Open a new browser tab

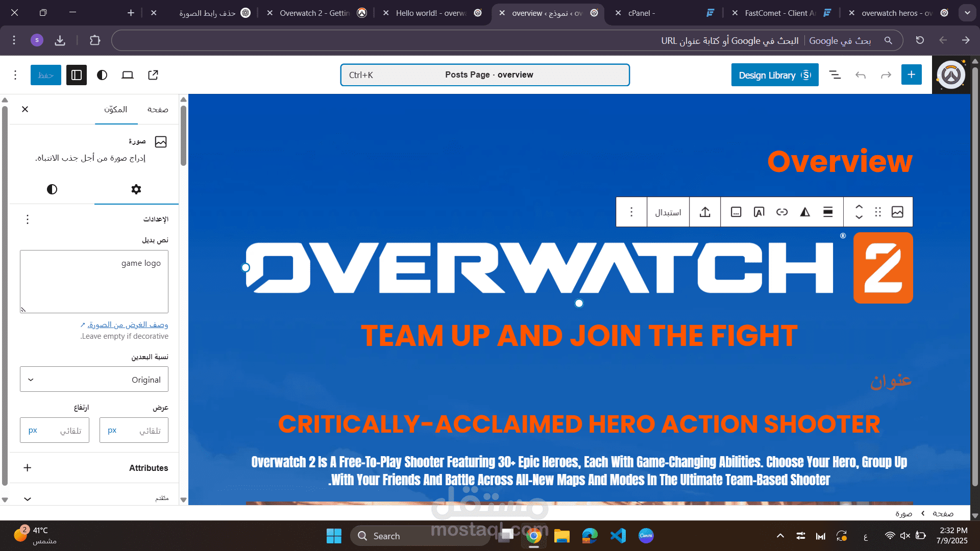(x=131, y=13)
